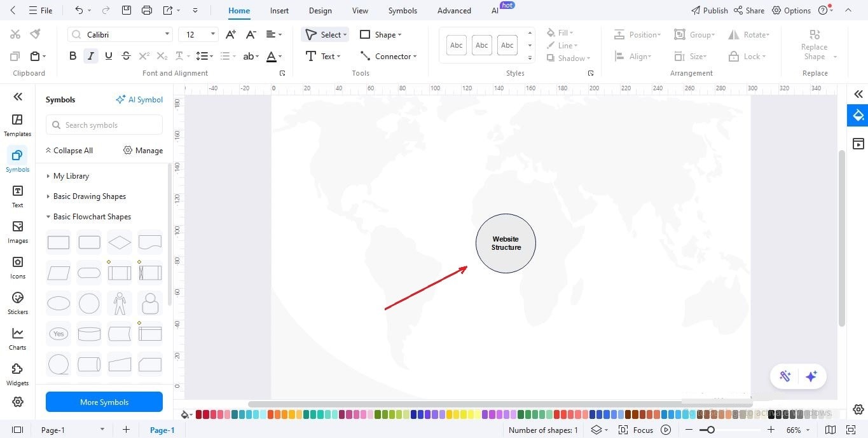Open the Charts sidebar panel

(x=17, y=339)
